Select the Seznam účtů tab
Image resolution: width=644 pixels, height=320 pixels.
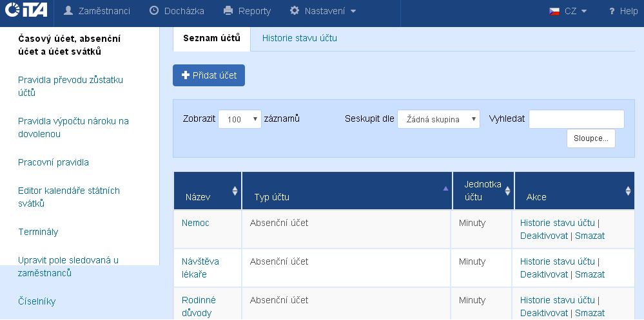point(211,38)
